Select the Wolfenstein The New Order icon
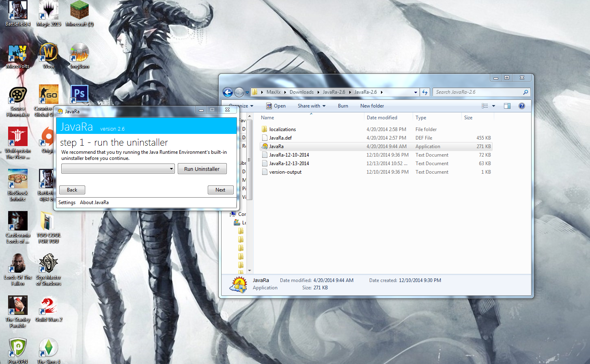This screenshot has height=364, width=590. [x=18, y=143]
